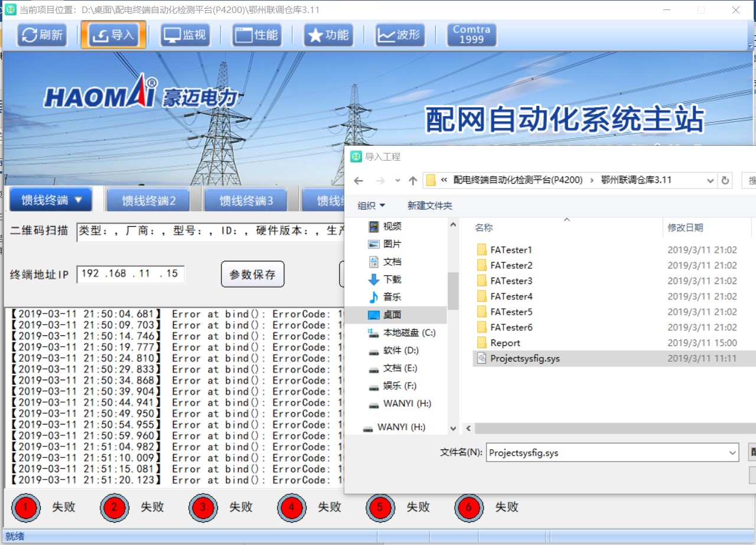The height and width of the screenshot is (545, 756).
Task: Switch to the 馈线终端2 tab
Action: (x=149, y=201)
